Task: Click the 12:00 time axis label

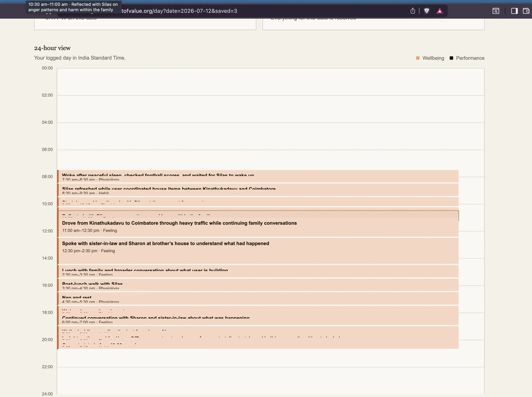Action: (47, 231)
